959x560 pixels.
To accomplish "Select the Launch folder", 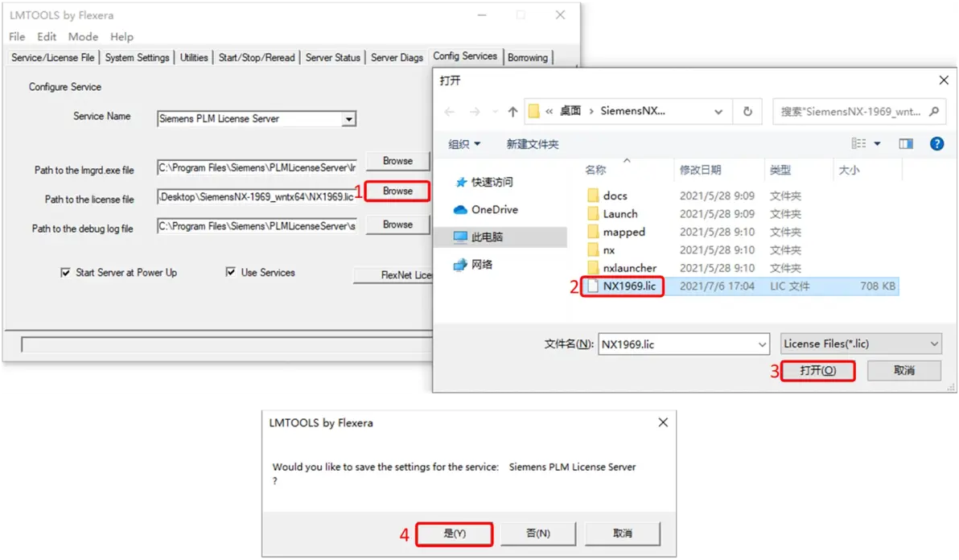I will [x=619, y=214].
